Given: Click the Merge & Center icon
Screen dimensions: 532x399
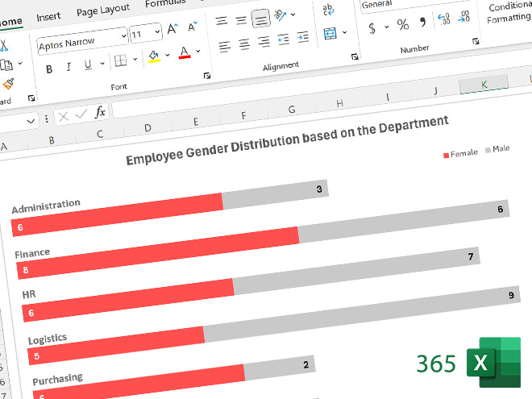Looking at the screenshot, I should pos(330,34).
